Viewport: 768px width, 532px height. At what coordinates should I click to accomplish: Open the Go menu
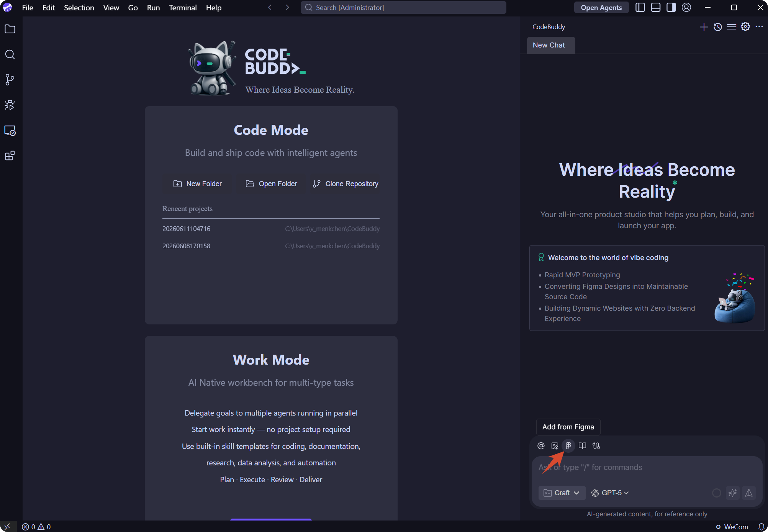133,8
